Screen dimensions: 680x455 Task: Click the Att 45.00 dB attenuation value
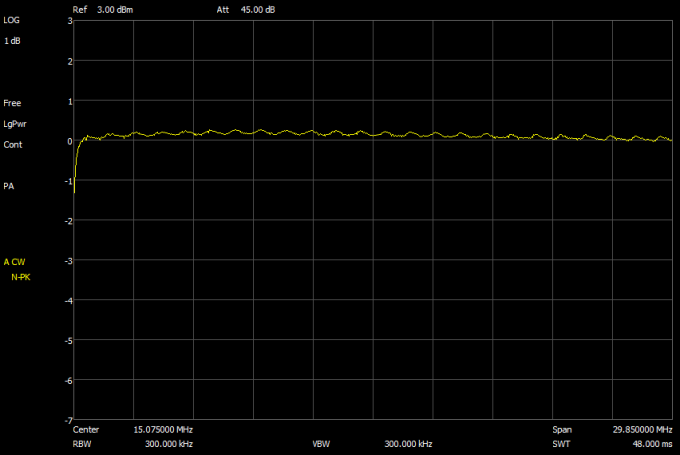tap(246, 9)
